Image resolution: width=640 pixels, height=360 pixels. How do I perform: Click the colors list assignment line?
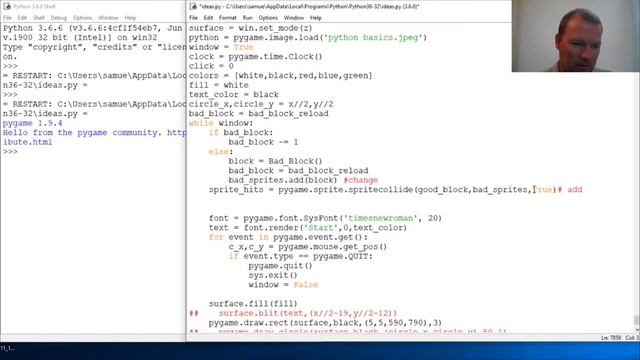pyautogui.click(x=280, y=76)
